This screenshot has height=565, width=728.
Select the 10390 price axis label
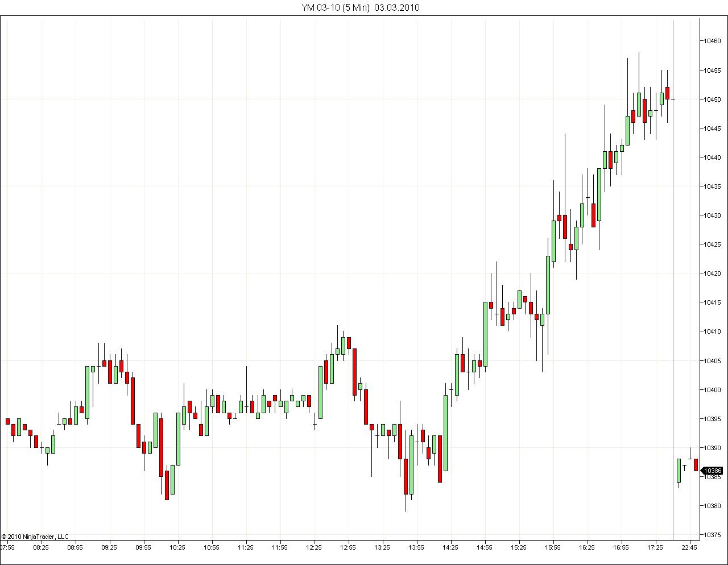click(713, 448)
